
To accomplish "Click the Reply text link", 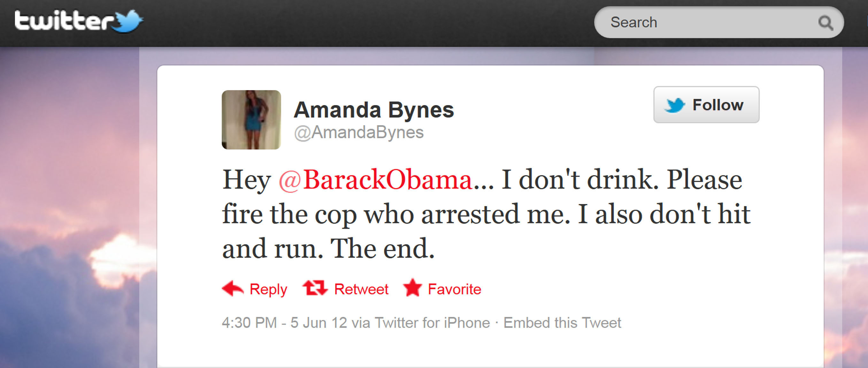I will 268,289.
